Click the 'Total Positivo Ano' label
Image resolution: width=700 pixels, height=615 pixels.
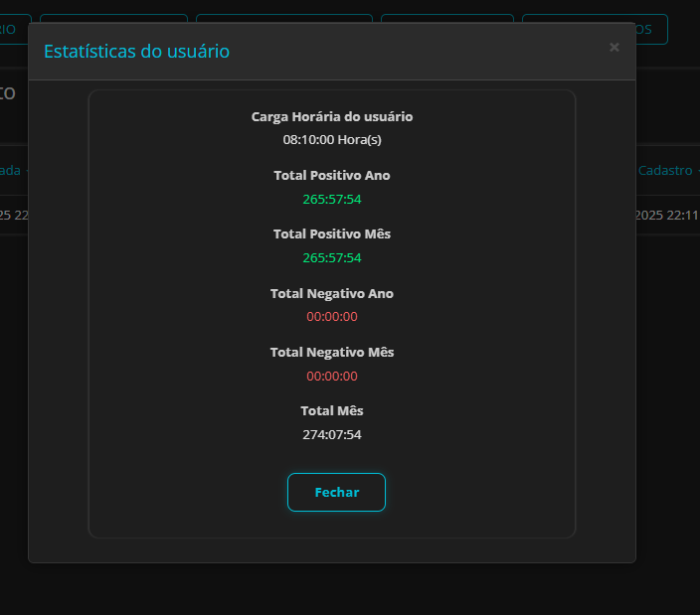[x=331, y=175]
